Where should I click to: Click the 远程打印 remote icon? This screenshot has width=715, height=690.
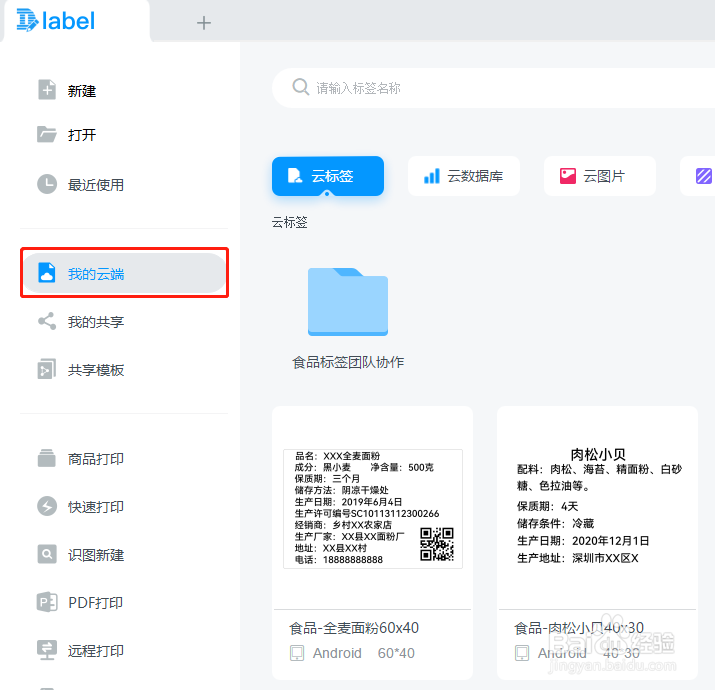pos(47,650)
